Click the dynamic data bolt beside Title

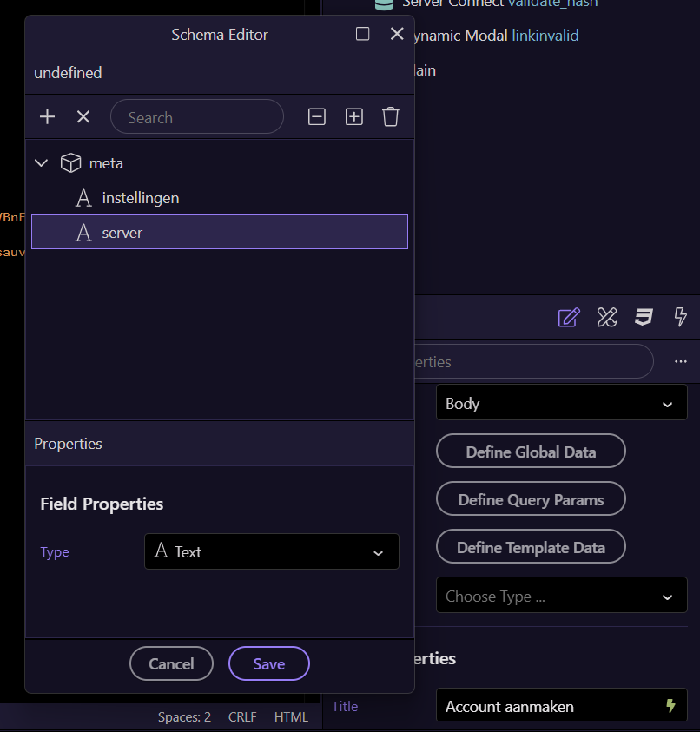pos(670,706)
